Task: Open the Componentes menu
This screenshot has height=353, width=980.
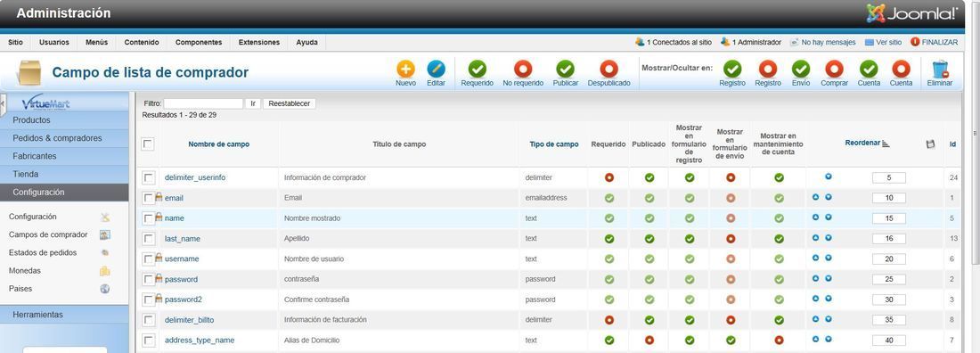Action: click(x=199, y=43)
